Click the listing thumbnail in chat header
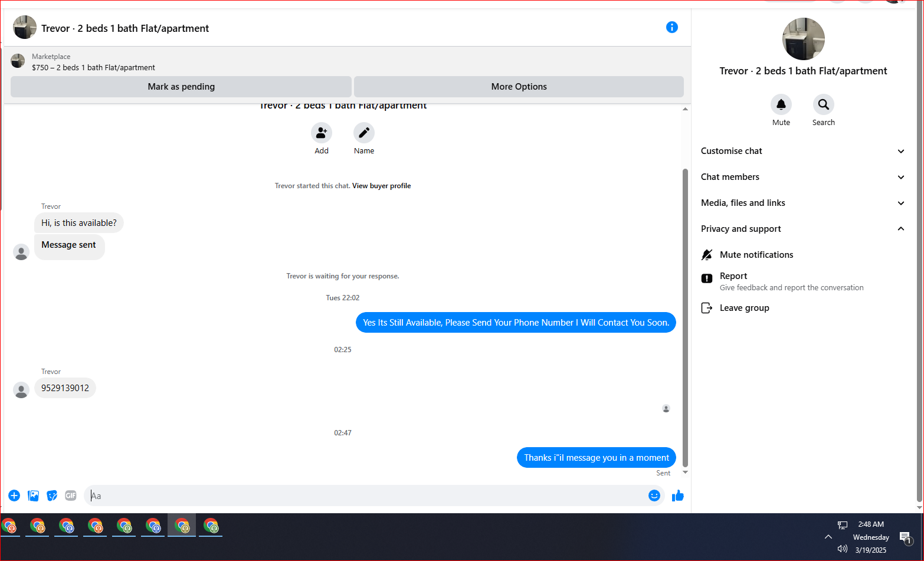 click(x=25, y=28)
